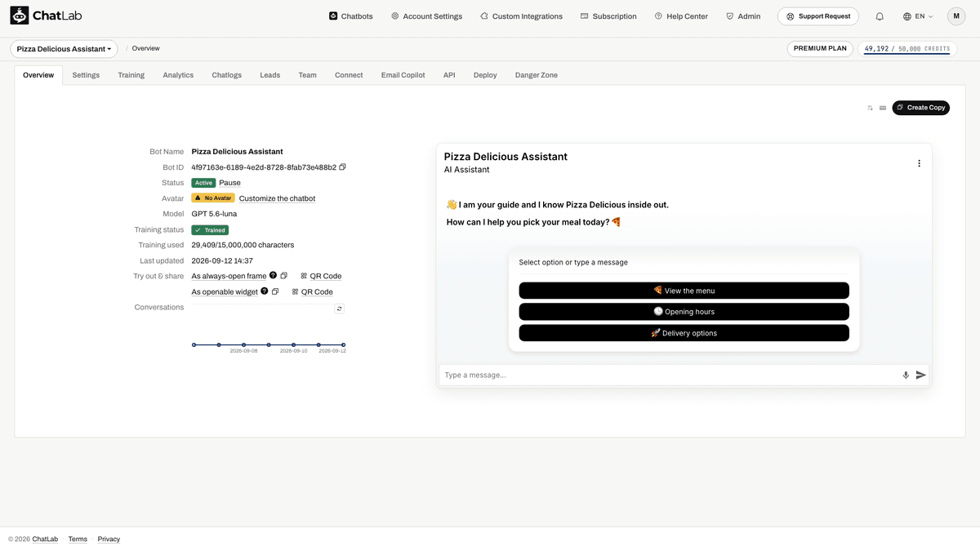
Task: Click the GPT 5.6-luna model value
Action: pyautogui.click(x=214, y=214)
